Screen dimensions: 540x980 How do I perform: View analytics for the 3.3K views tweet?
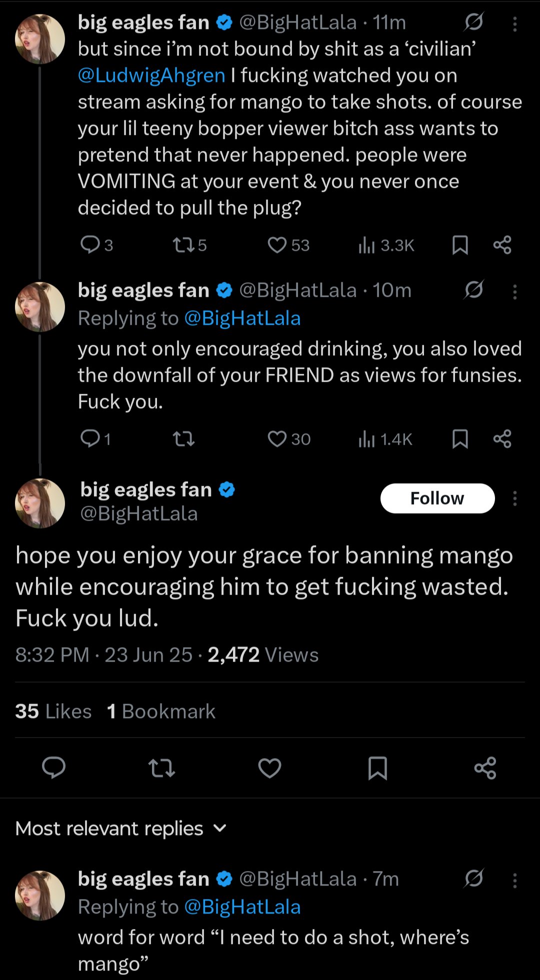click(386, 245)
